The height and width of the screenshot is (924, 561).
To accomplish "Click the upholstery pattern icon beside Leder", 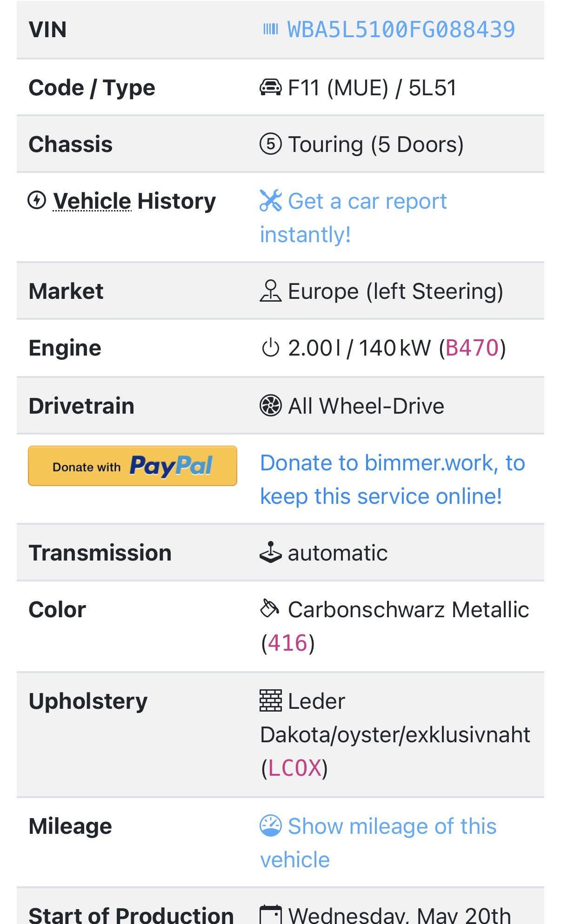I will pyautogui.click(x=270, y=701).
